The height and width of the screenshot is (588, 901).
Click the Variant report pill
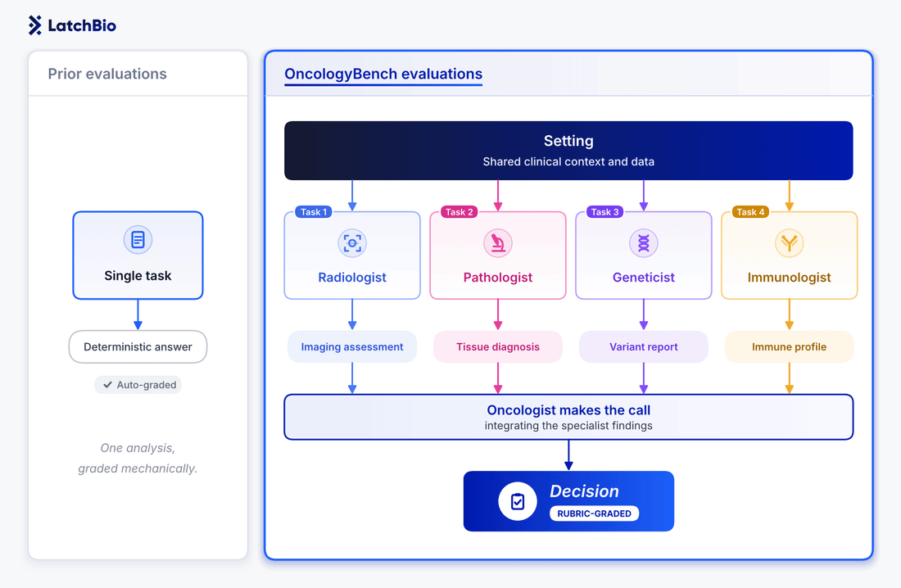click(644, 346)
